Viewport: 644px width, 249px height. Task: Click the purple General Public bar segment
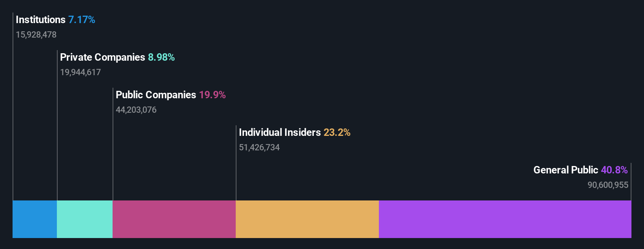505,219
